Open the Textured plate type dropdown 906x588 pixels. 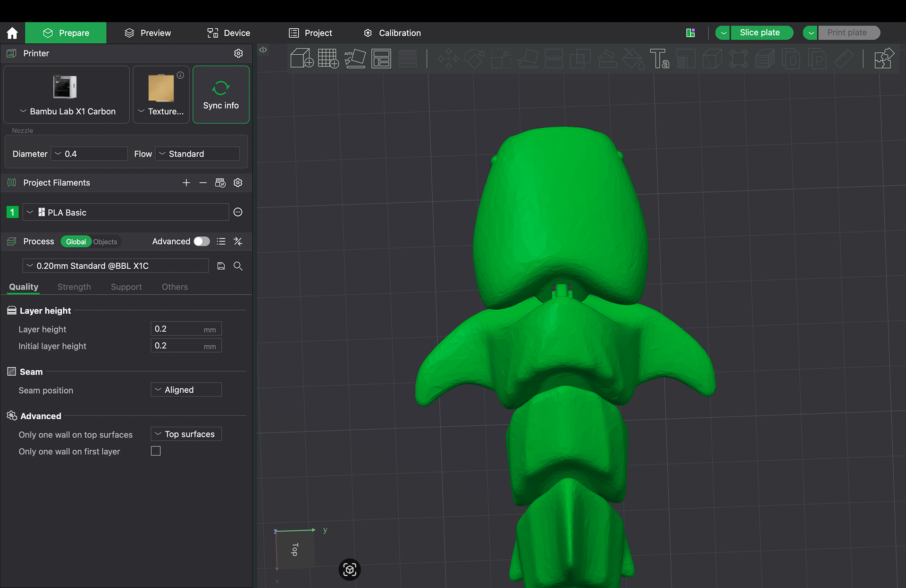click(161, 95)
